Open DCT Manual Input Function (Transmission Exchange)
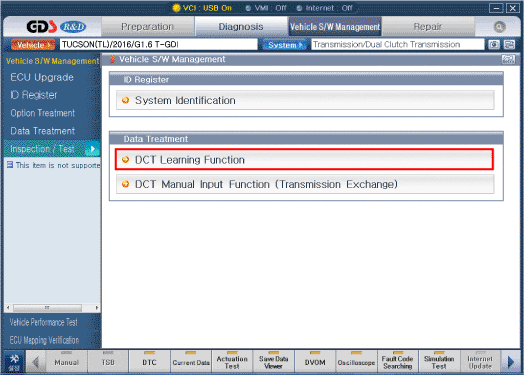The width and height of the screenshot is (524, 375). click(x=305, y=184)
